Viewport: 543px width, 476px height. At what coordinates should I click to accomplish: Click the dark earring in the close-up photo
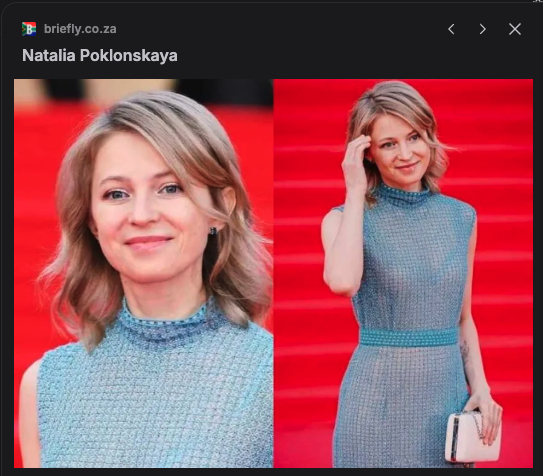[213, 231]
